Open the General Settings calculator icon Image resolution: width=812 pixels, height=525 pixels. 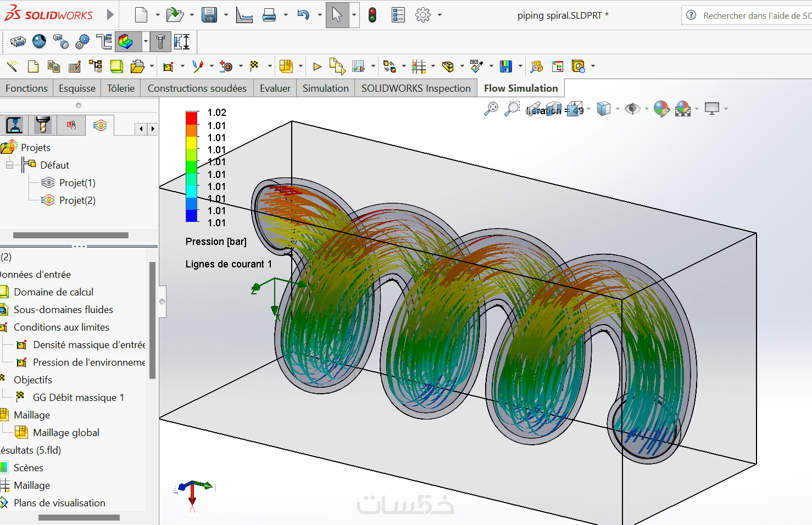pyautogui.click(x=75, y=66)
